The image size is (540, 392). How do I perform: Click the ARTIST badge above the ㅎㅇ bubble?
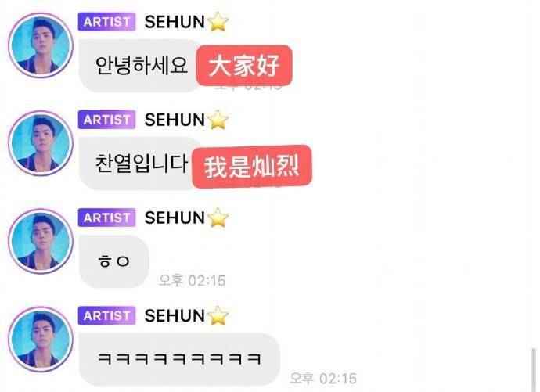[x=106, y=218]
